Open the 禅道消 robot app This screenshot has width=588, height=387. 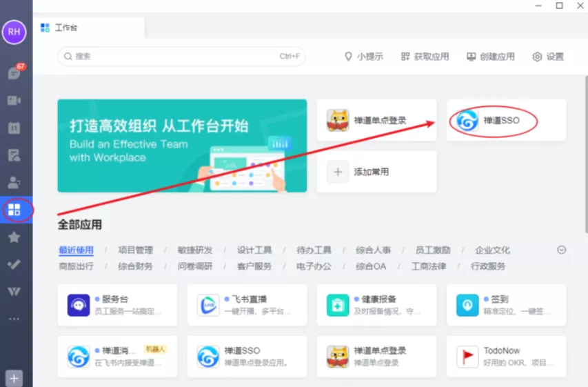(117, 357)
